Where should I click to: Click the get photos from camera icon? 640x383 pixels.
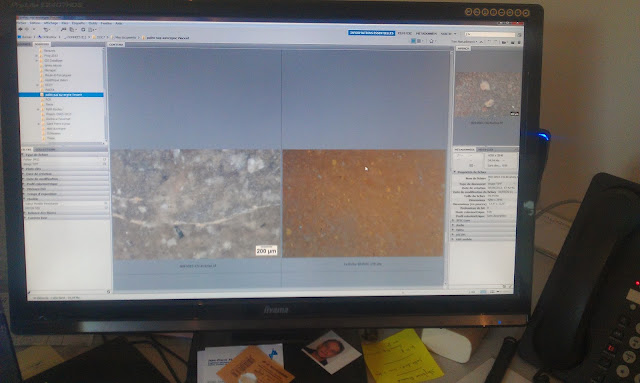click(x=63, y=30)
